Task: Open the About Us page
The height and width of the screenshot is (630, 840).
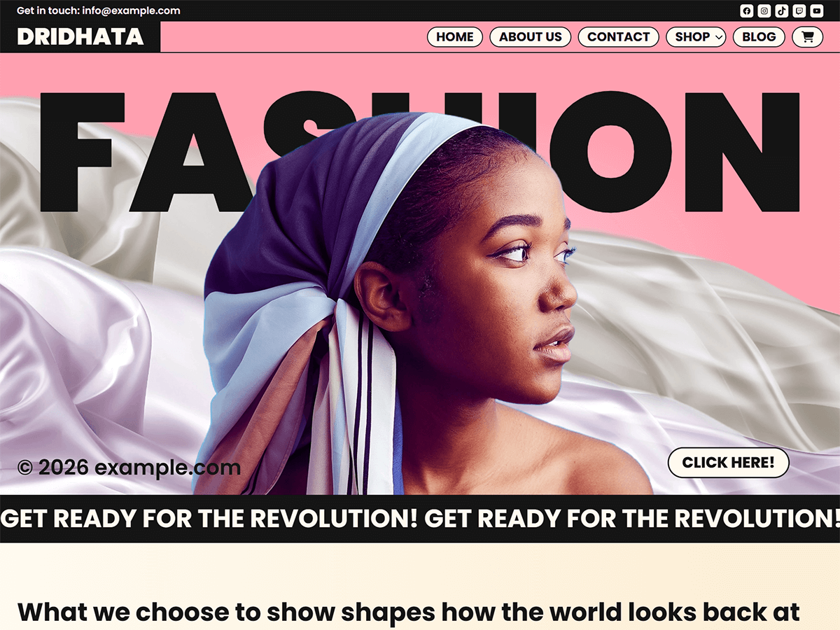Action: [531, 37]
